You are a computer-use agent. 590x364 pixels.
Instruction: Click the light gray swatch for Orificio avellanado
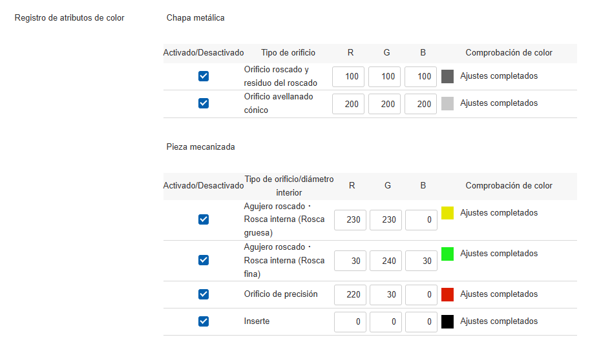tap(447, 103)
